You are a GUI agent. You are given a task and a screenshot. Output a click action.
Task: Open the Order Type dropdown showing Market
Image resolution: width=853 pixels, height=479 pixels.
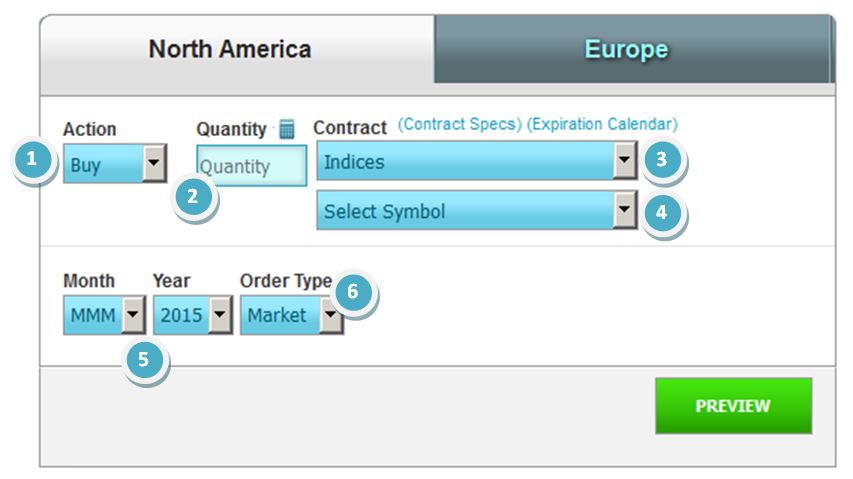(x=292, y=314)
